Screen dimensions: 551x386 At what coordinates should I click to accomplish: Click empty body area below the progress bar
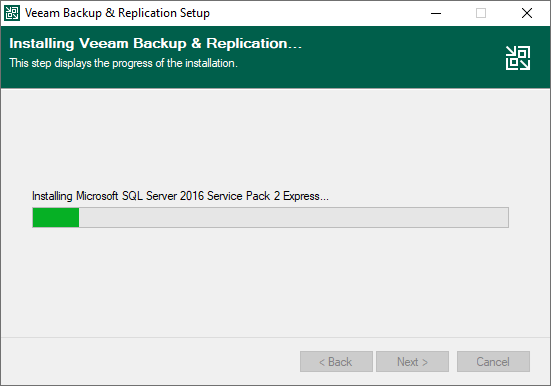pyautogui.click(x=276, y=281)
